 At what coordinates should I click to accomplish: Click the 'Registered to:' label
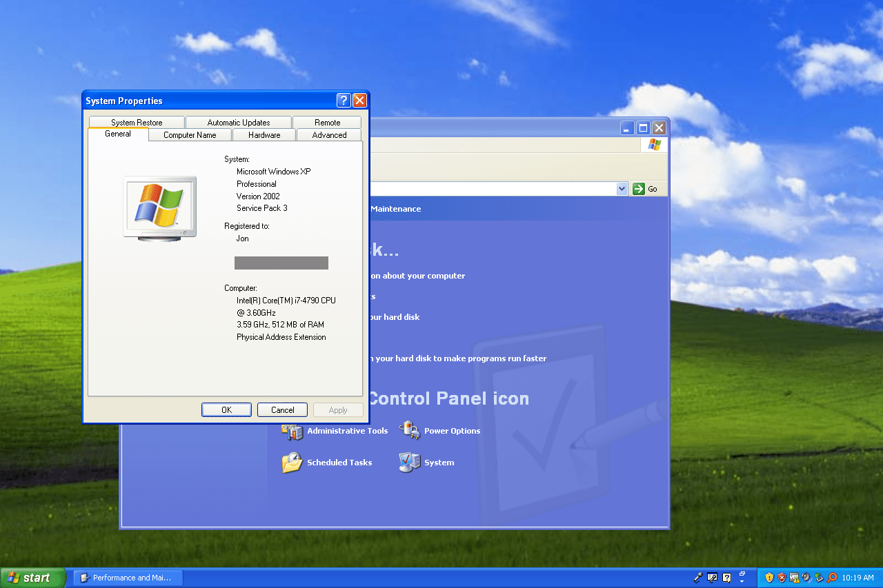(246, 226)
